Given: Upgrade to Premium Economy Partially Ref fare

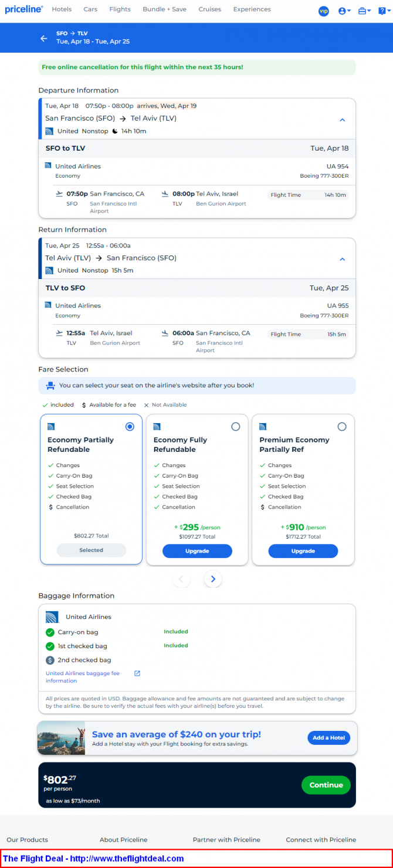Looking at the screenshot, I should coord(303,551).
